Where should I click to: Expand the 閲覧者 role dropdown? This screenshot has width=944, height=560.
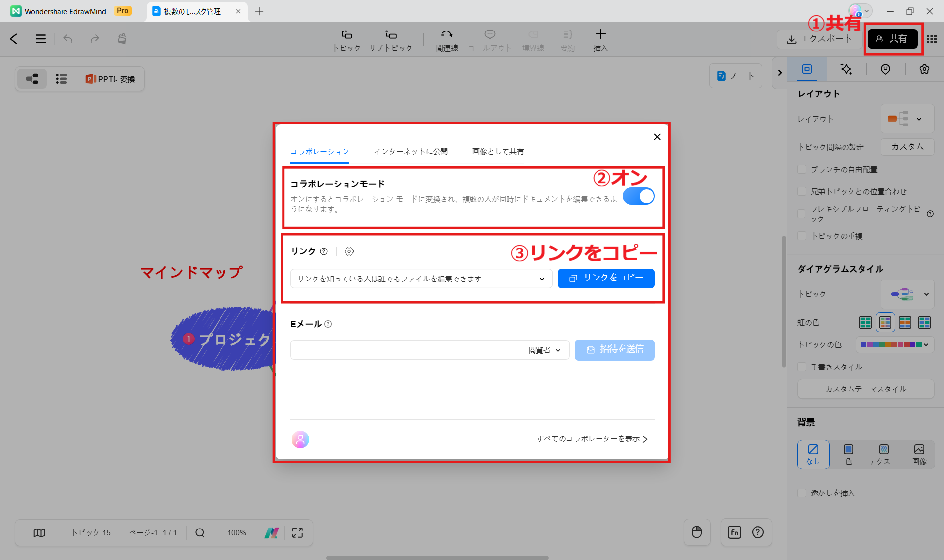coord(544,350)
